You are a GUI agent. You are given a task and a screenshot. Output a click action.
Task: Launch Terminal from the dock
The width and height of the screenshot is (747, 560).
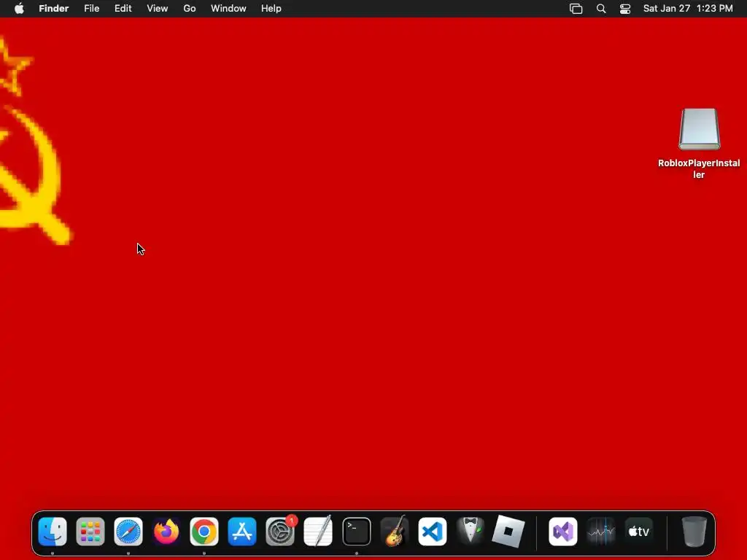[x=356, y=532]
